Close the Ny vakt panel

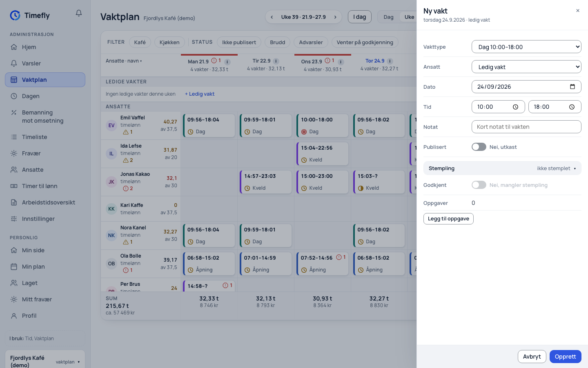578,11
